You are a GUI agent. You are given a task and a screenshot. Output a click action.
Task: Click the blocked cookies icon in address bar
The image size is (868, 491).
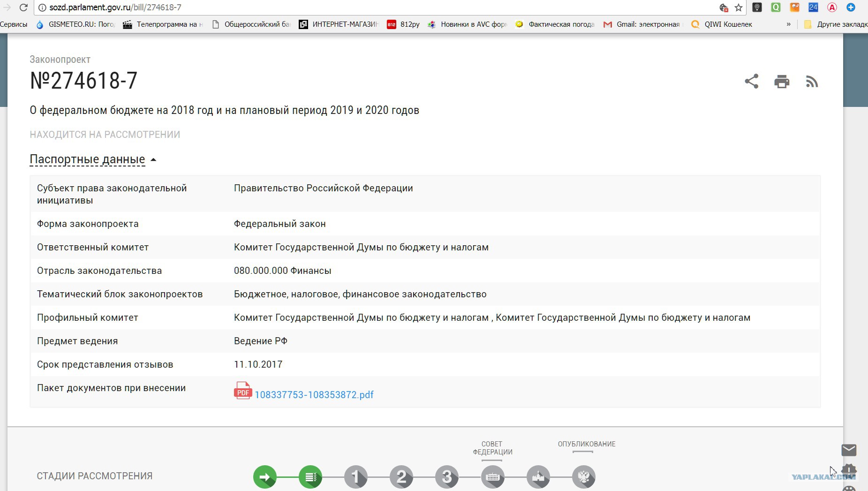coord(724,8)
